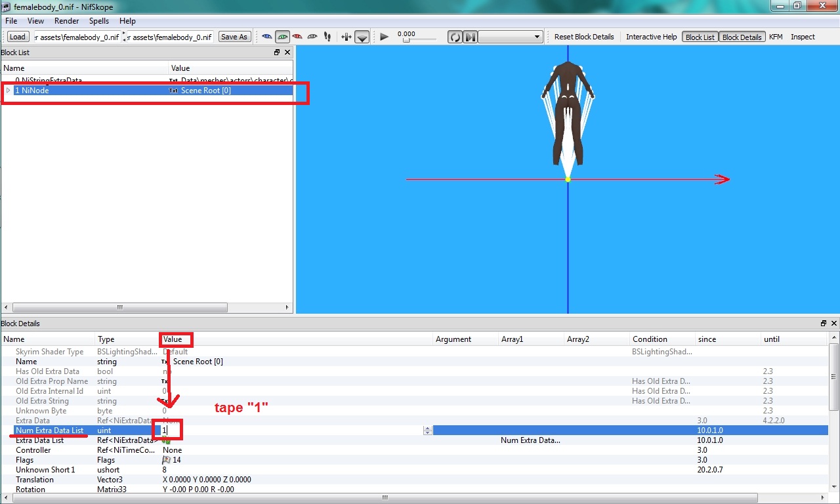
Task: Expand the 1 NiNode tree item
Action: 8,91
